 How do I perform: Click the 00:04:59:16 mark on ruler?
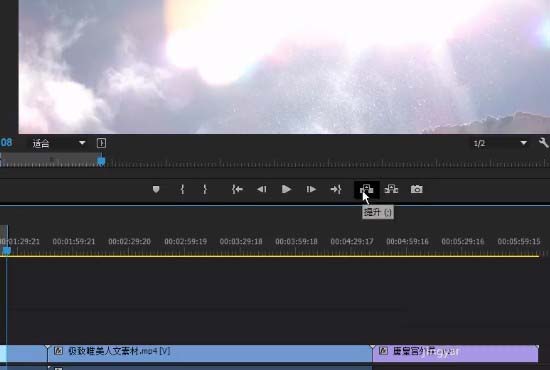[407, 241]
